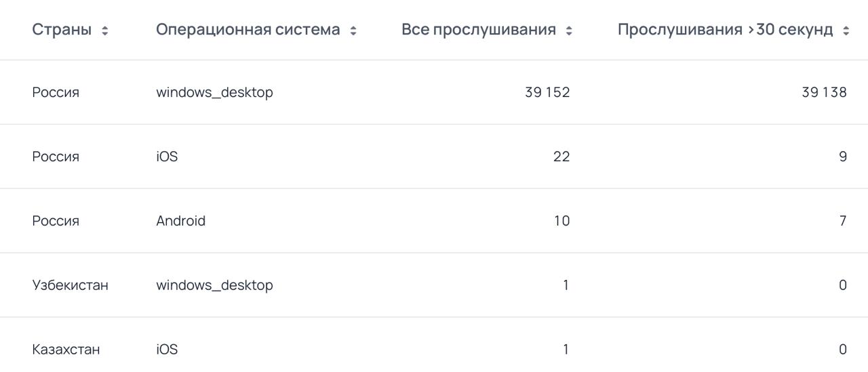868x372 pixels.
Task: Click the 39 138 value cell
Action: pos(824,92)
